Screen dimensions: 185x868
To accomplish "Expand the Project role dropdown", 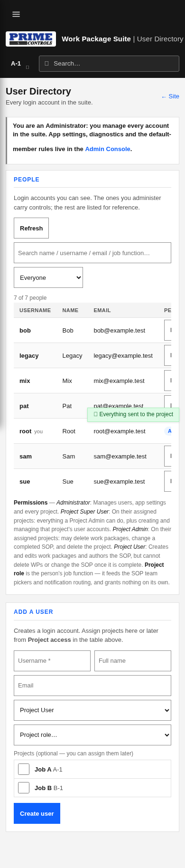I will 92,735.
